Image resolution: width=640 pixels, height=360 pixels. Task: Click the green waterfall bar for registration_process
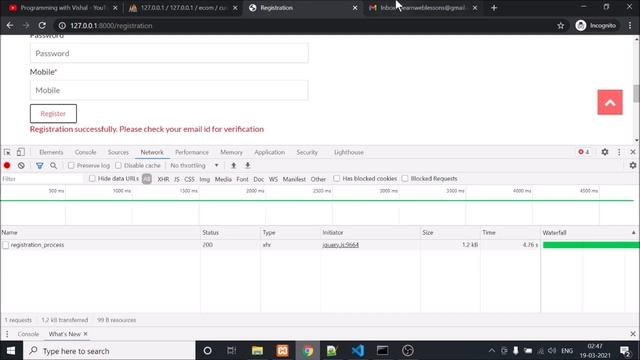tap(591, 245)
